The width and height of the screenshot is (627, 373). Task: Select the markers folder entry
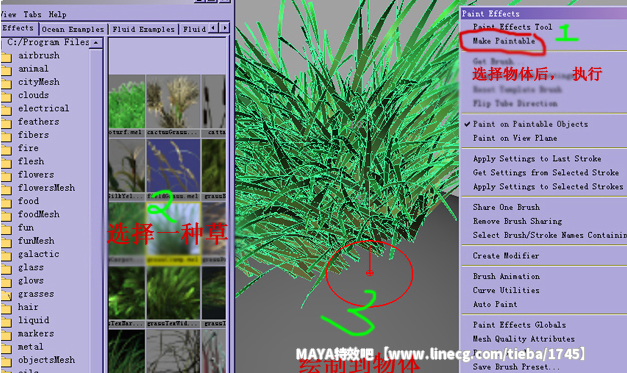point(36,333)
